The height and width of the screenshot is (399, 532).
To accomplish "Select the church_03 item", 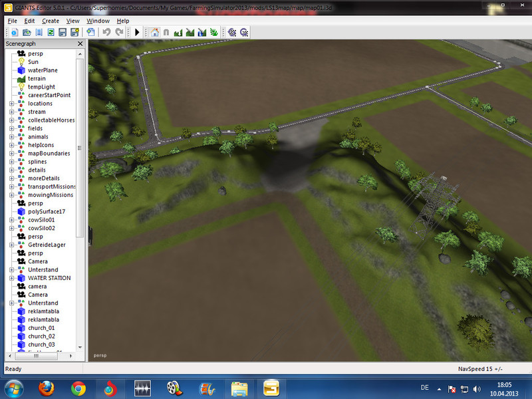I will [x=41, y=344].
